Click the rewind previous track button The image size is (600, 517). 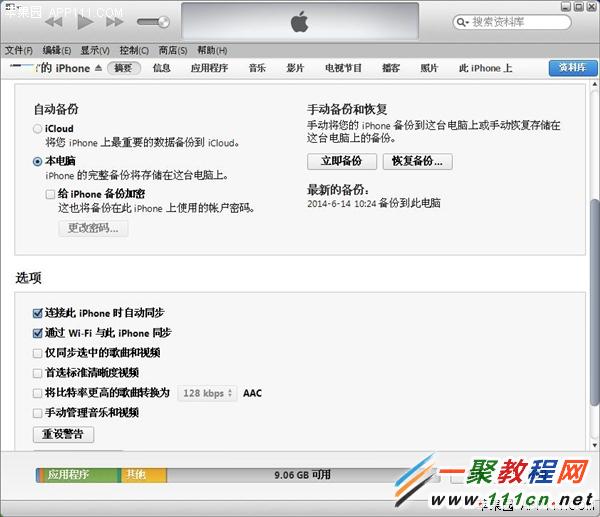[x=54, y=22]
